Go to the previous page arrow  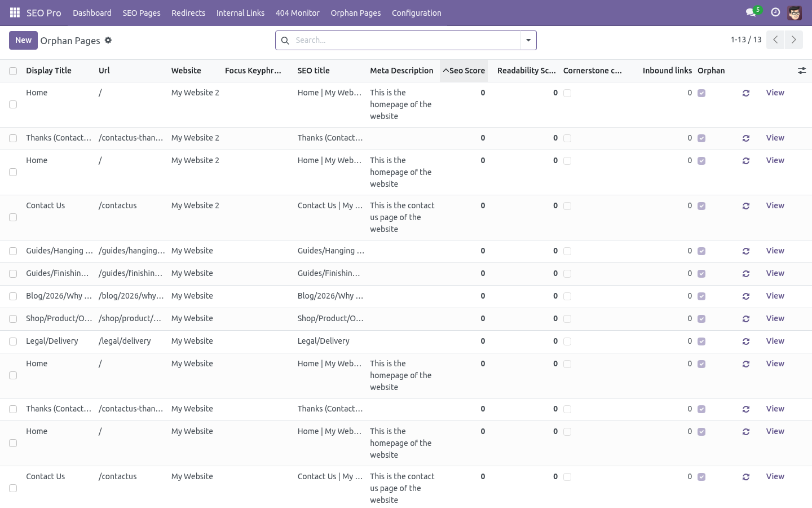[775, 40]
